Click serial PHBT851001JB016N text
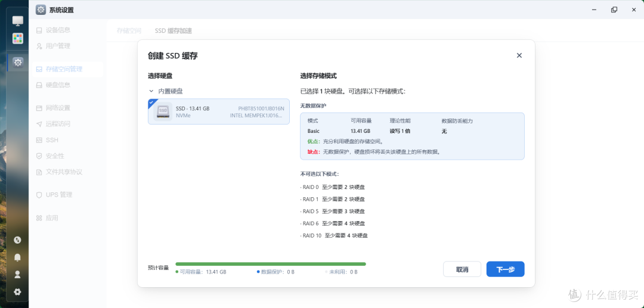 tap(261, 108)
